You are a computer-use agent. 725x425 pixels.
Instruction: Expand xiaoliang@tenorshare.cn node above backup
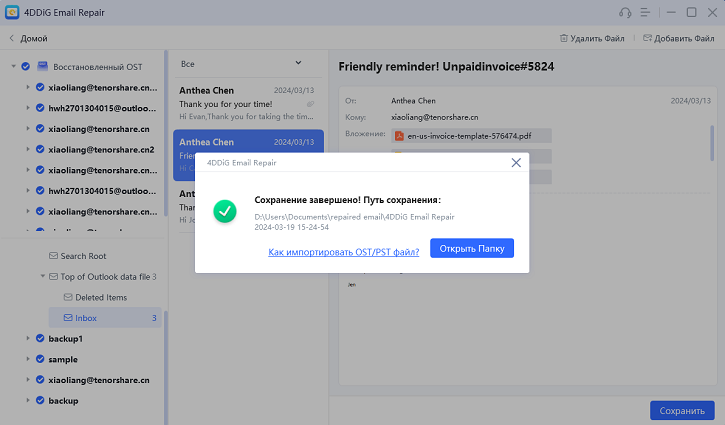28,380
